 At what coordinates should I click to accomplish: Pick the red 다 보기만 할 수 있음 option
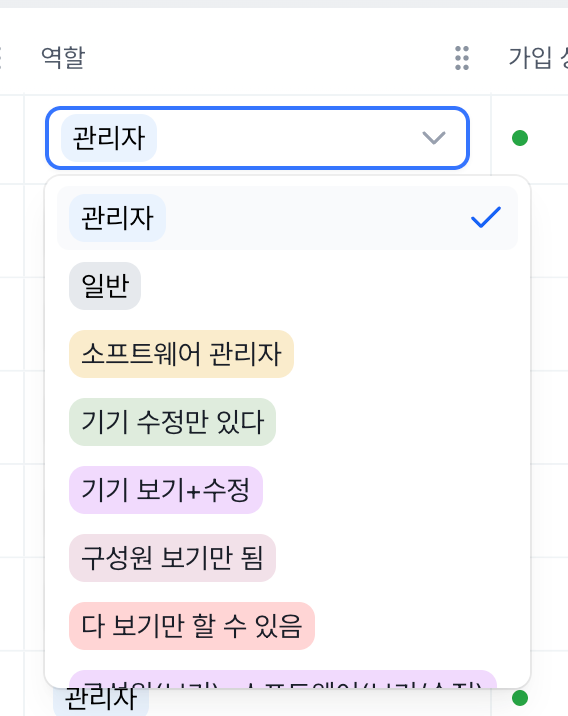[192, 626]
